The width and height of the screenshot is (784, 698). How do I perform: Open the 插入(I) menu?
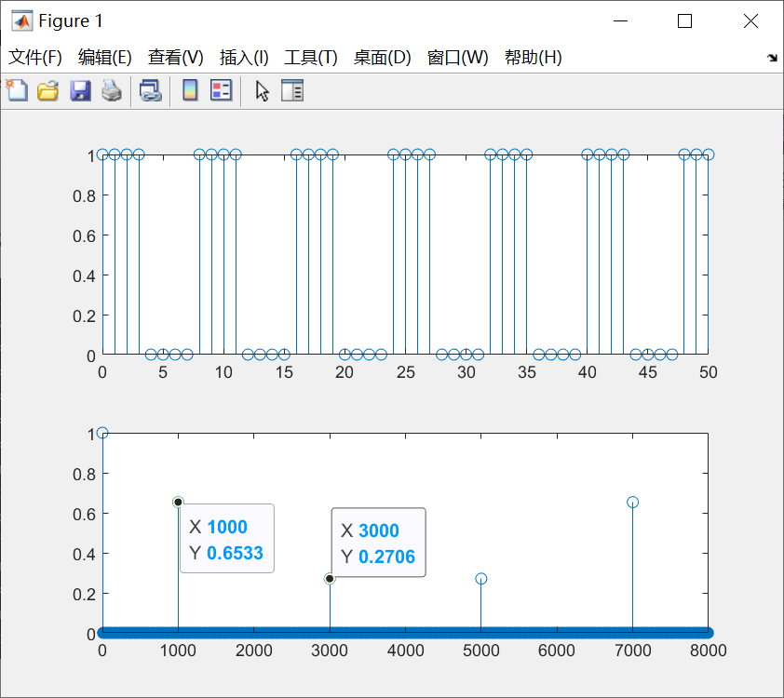point(243,57)
